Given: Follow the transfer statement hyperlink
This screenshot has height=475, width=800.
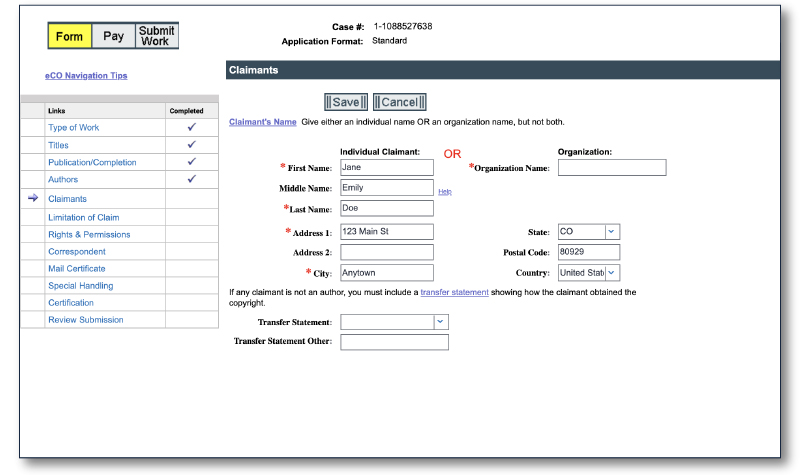Looking at the screenshot, I should click(x=454, y=292).
